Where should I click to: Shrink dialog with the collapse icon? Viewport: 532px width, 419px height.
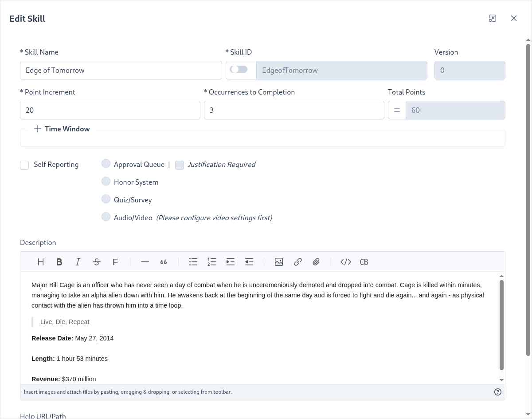493,18
